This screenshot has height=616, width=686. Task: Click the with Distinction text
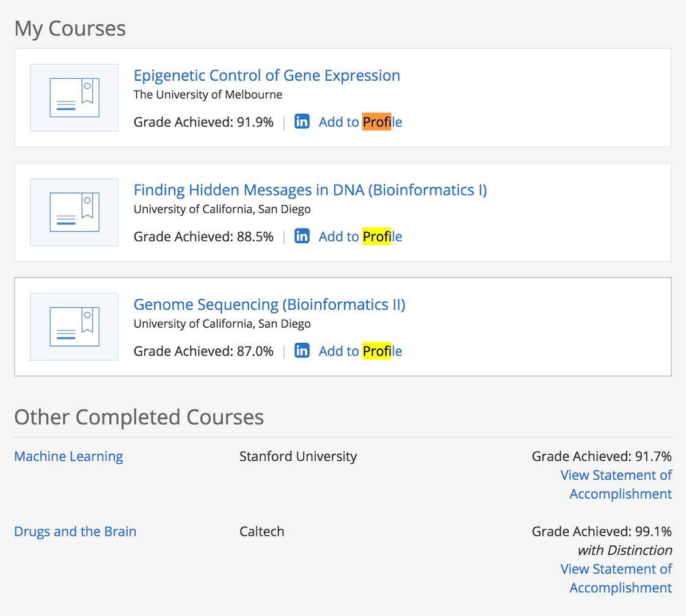point(625,551)
